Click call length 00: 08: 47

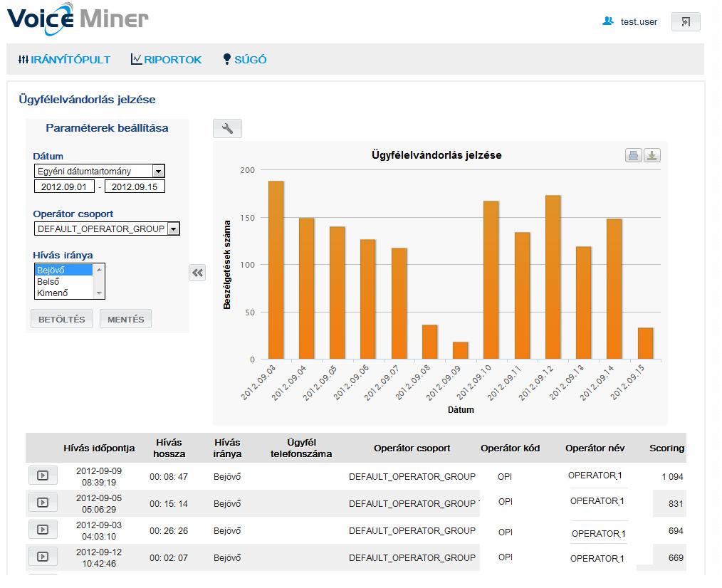(x=169, y=476)
